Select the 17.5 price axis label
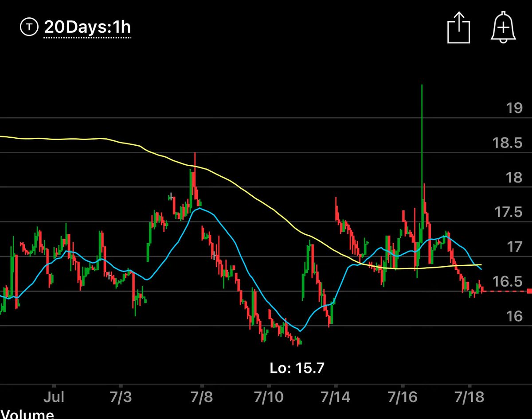 point(508,213)
